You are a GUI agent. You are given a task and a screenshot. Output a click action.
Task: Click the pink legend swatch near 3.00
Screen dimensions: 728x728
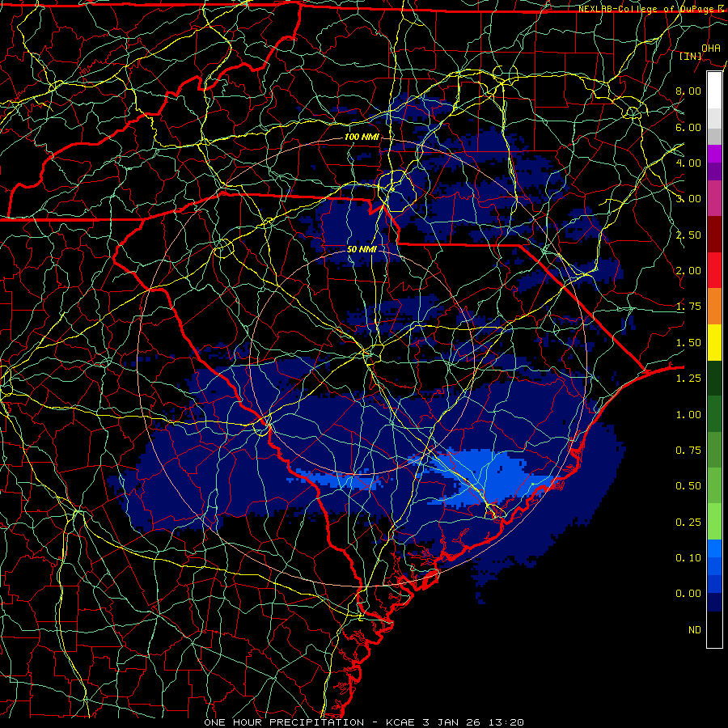(x=714, y=198)
